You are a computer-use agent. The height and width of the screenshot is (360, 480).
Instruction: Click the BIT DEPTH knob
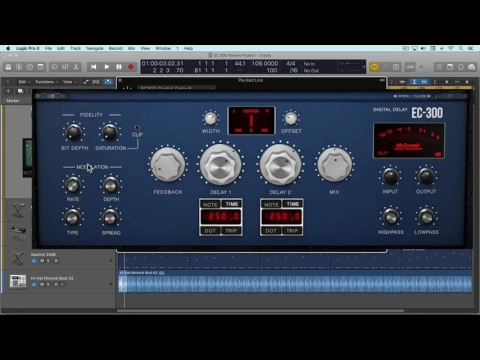point(74,132)
